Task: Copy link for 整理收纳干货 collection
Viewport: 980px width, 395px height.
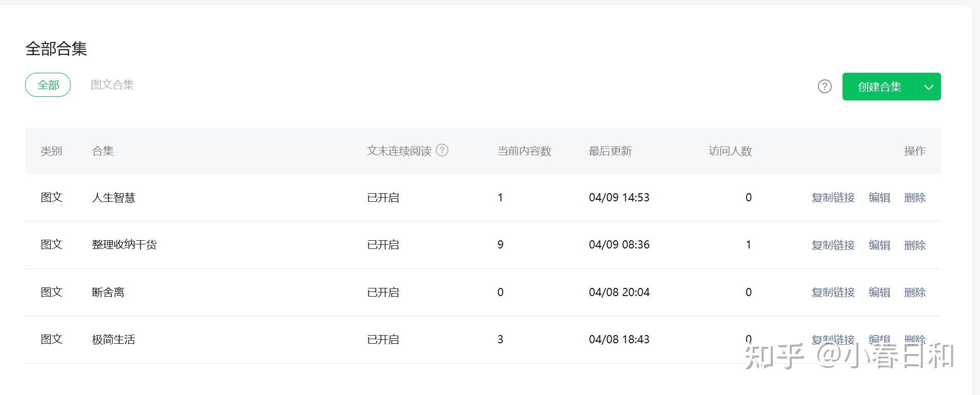Action: click(x=833, y=245)
